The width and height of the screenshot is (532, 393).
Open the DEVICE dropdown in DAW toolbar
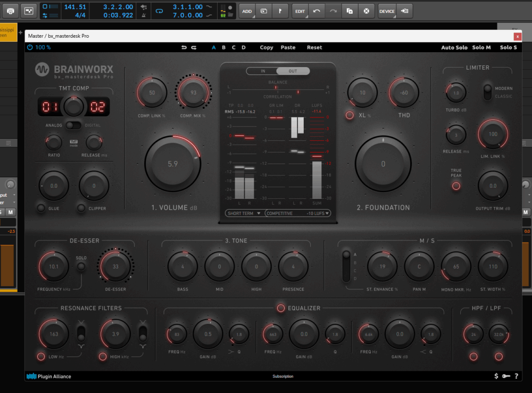click(387, 11)
